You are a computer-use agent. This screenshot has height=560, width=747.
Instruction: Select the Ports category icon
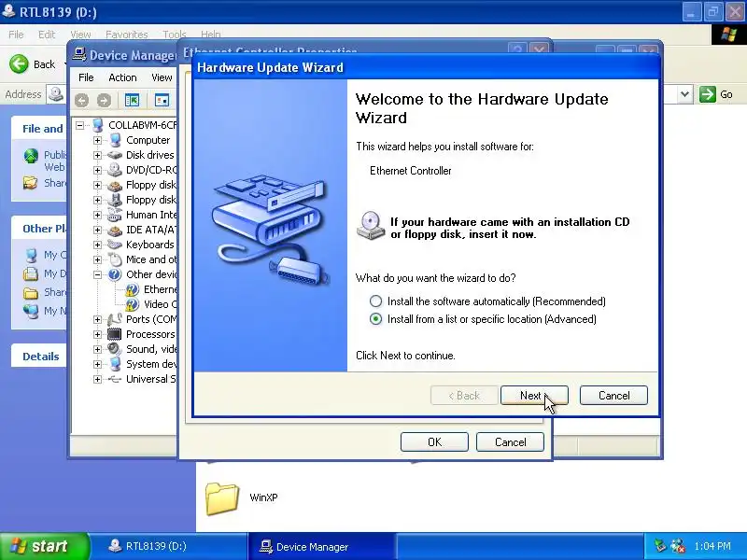coord(115,319)
